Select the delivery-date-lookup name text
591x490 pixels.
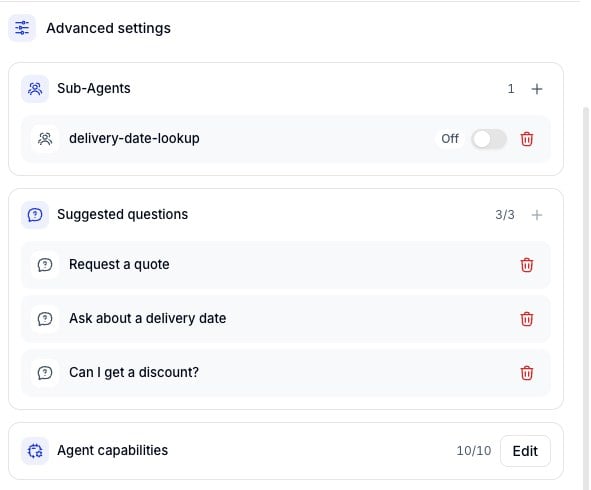pyautogui.click(x=134, y=139)
